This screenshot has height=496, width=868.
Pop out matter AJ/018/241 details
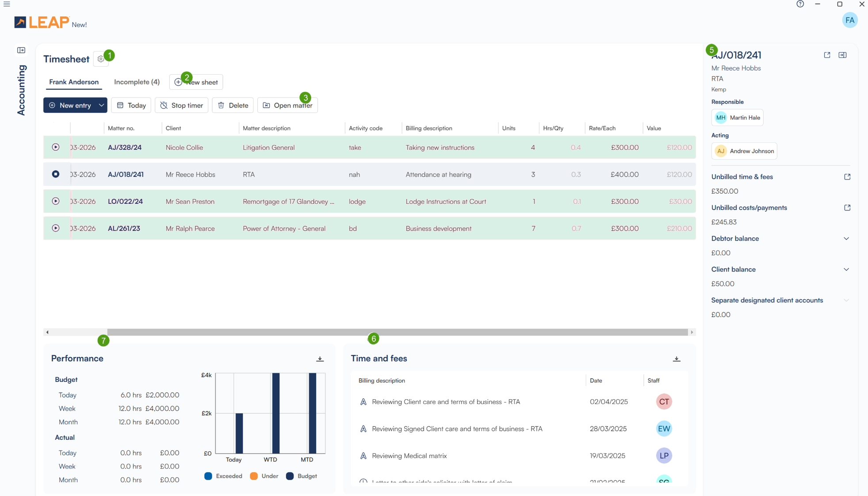[x=827, y=55]
